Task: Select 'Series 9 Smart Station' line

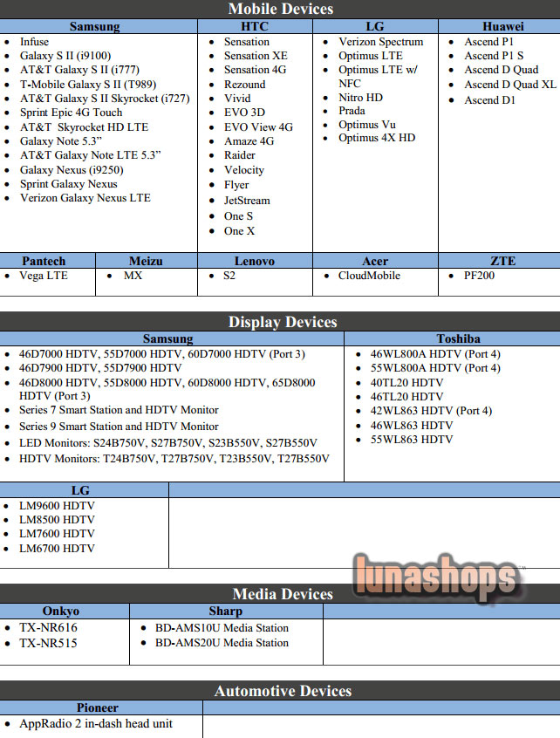Action: [x=119, y=427]
